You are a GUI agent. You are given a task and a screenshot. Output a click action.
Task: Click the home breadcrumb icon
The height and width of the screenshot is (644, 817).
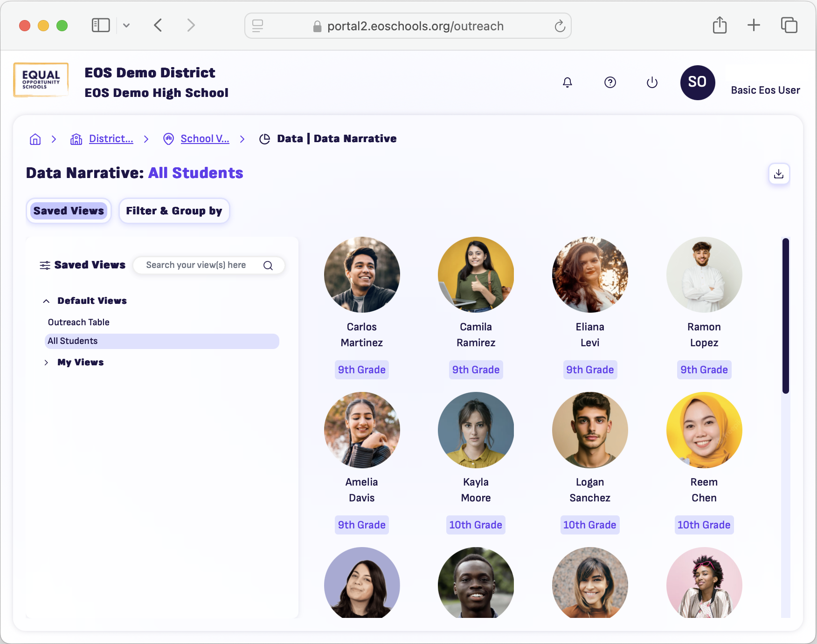tap(35, 139)
